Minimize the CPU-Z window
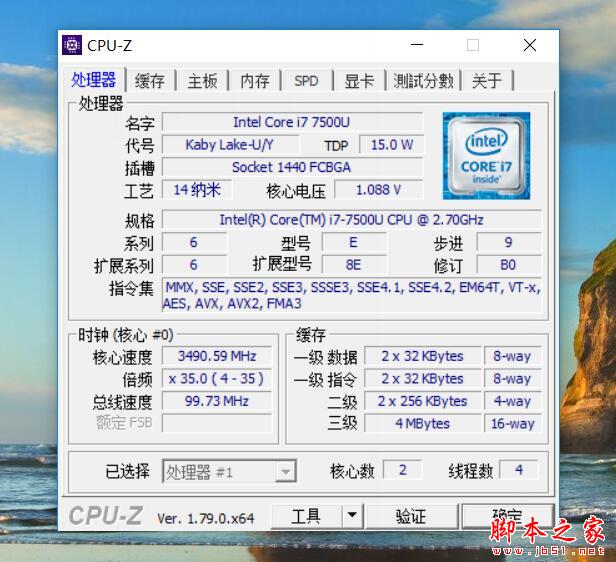Viewport: 616px width, 562px height. pyautogui.click(x=417, y=45)
